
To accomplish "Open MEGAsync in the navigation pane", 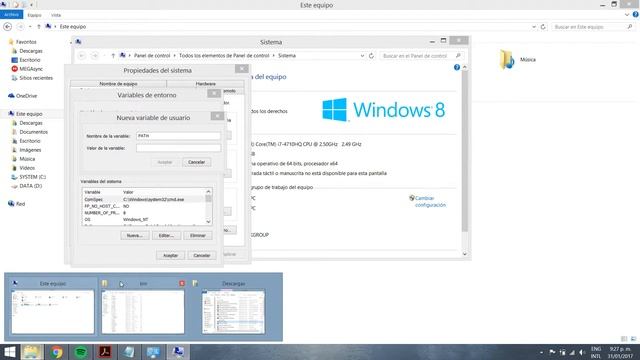I will pos(31,69).
